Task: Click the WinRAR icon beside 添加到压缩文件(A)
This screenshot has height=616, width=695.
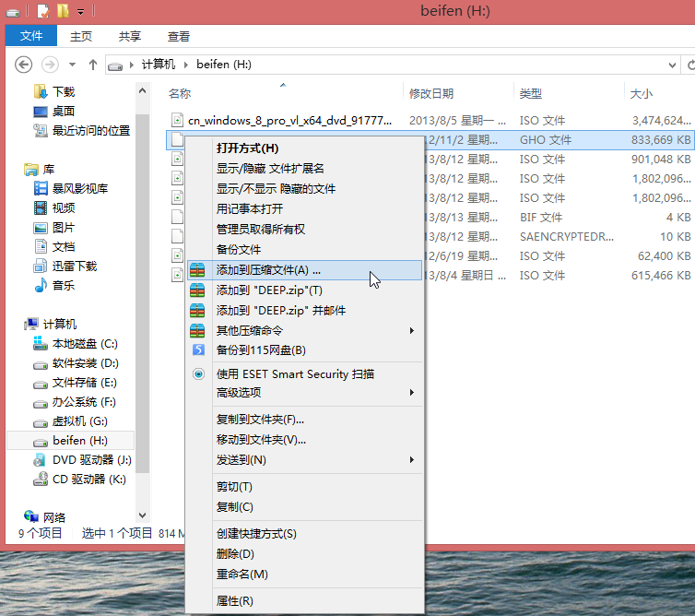Action: tap(197, 269)
